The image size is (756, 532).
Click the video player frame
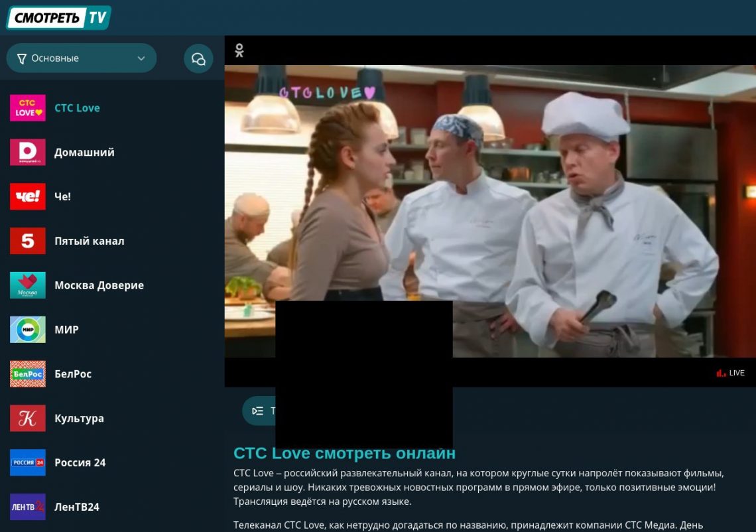click(x=490, y=211)
